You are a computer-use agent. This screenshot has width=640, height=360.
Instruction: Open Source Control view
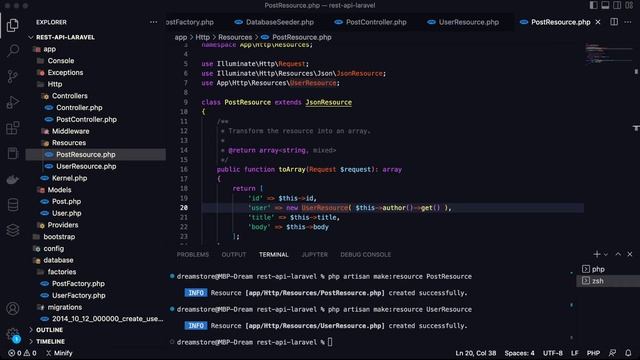[13, 76]
